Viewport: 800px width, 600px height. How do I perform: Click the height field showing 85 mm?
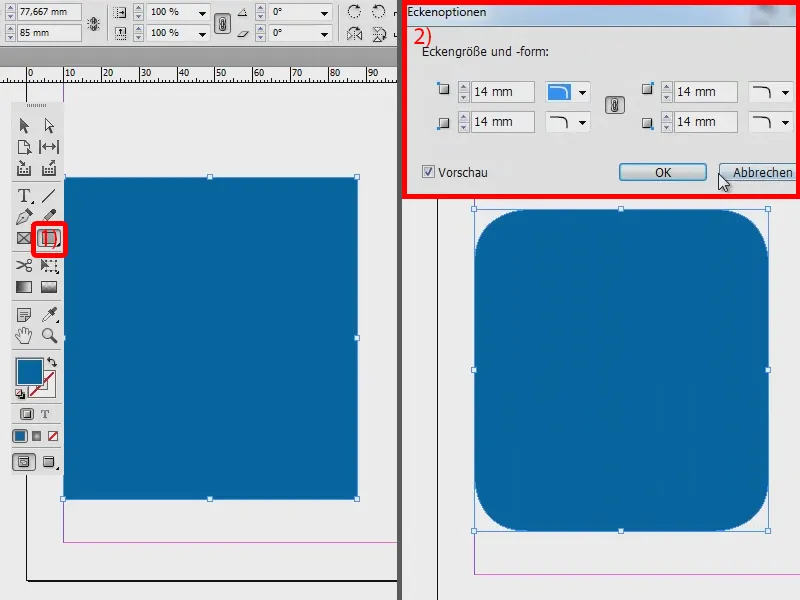click(49, 33)
